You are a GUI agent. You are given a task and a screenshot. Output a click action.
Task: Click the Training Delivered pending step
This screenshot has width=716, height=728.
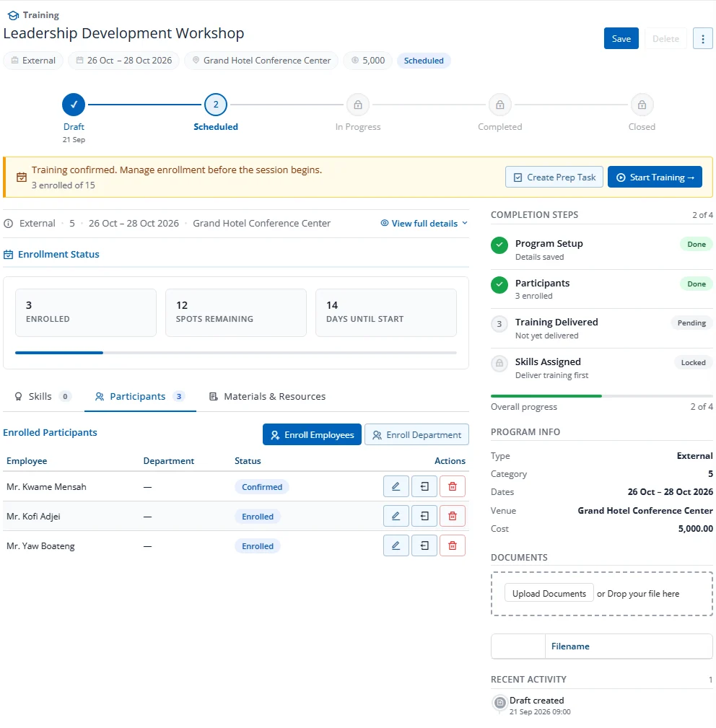pyautogui.click(x=602, y=328)
